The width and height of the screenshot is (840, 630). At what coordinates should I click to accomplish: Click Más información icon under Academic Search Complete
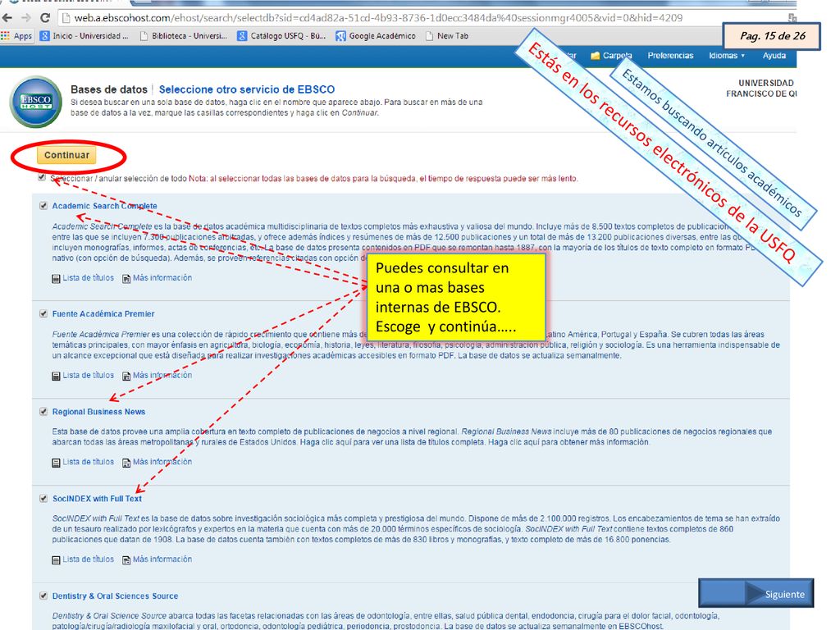(x=126, y=279)
